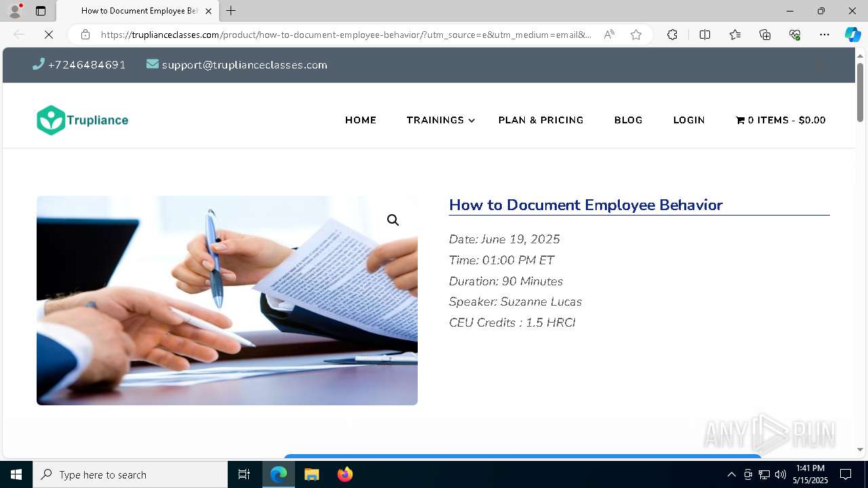Open Firefox from the taskbar
The image size is (868, 488).
point(344,474)
